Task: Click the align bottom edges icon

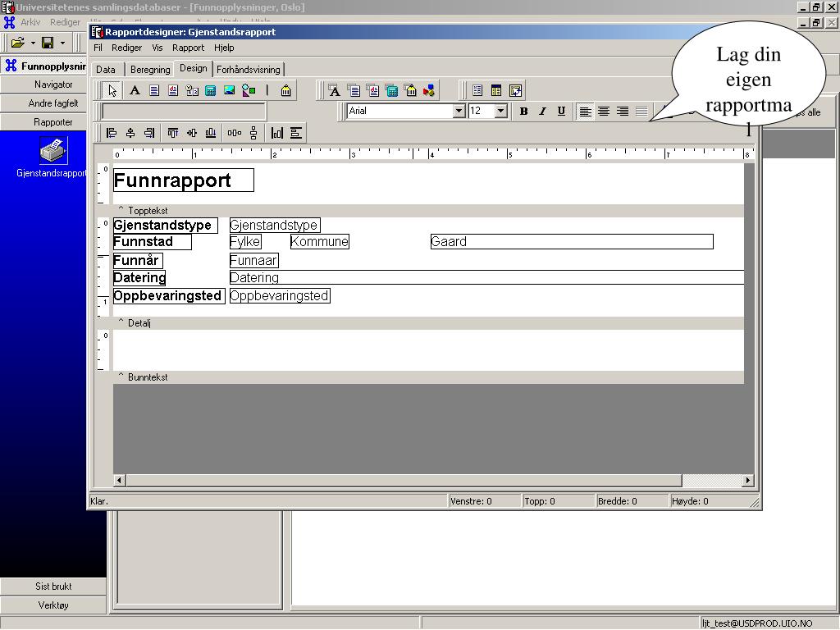Action: (211, 133)
